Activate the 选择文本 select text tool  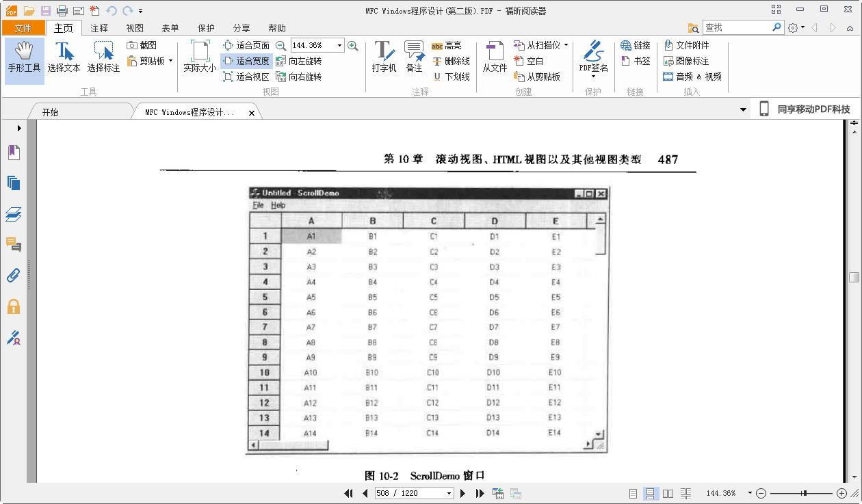64,58
